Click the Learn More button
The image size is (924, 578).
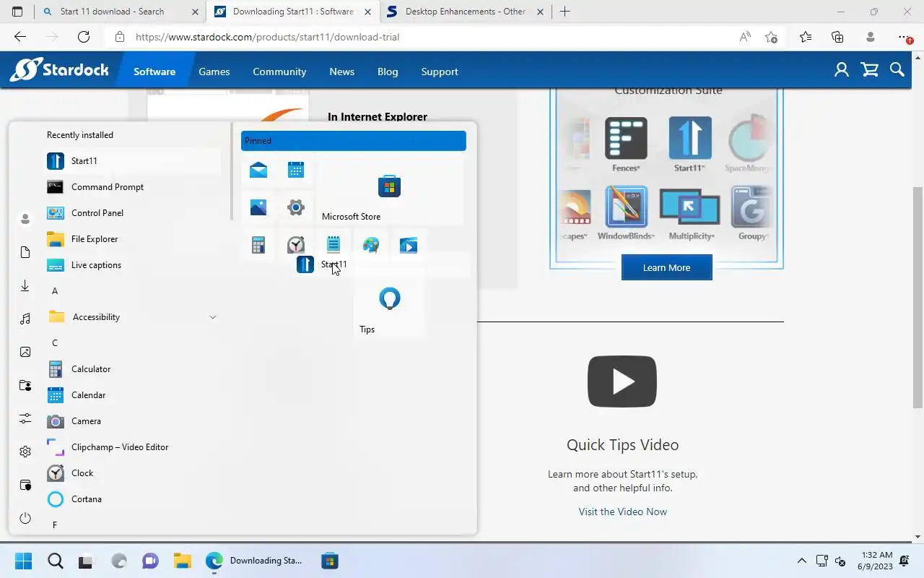(x=667, y=267)
